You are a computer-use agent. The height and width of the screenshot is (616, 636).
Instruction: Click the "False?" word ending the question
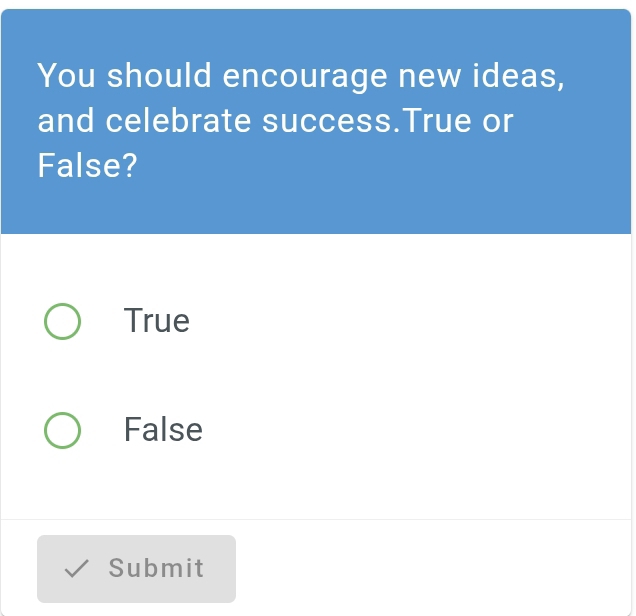[x=87, y=165]
